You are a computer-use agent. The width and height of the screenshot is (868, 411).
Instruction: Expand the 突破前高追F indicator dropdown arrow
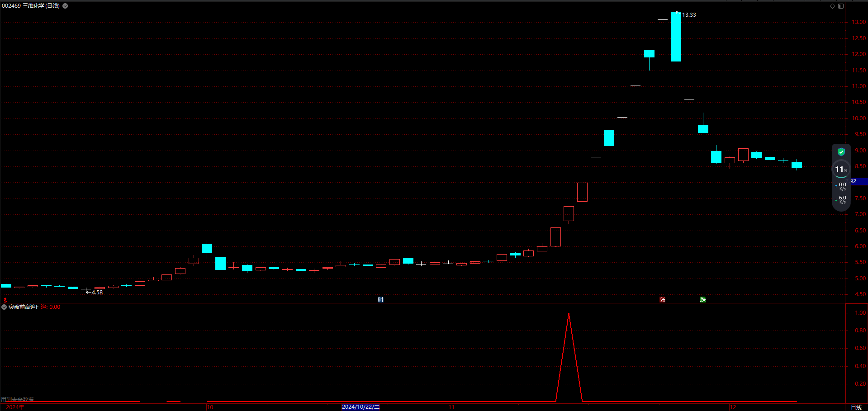(4, 307)
